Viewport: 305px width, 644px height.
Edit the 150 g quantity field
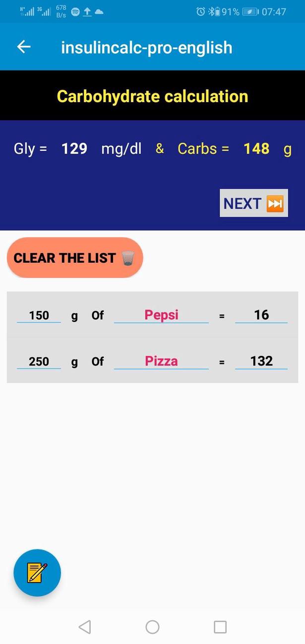[x=39, y=315]
